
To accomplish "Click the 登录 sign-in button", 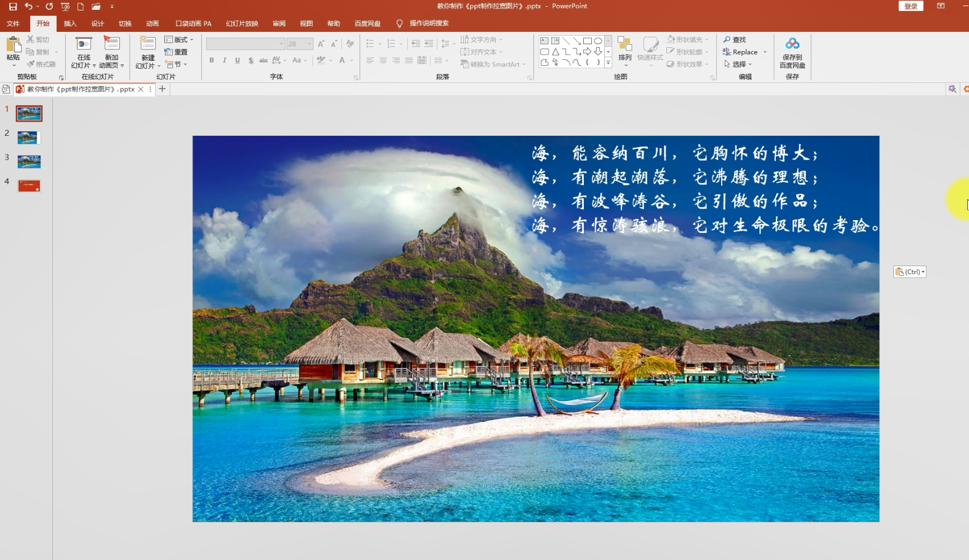I will [911, 6].
